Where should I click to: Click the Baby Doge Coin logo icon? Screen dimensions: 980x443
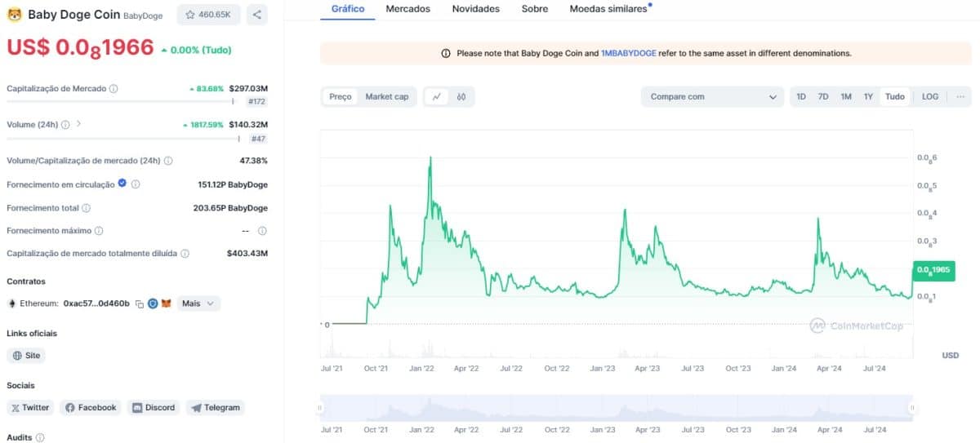[14, 15]
